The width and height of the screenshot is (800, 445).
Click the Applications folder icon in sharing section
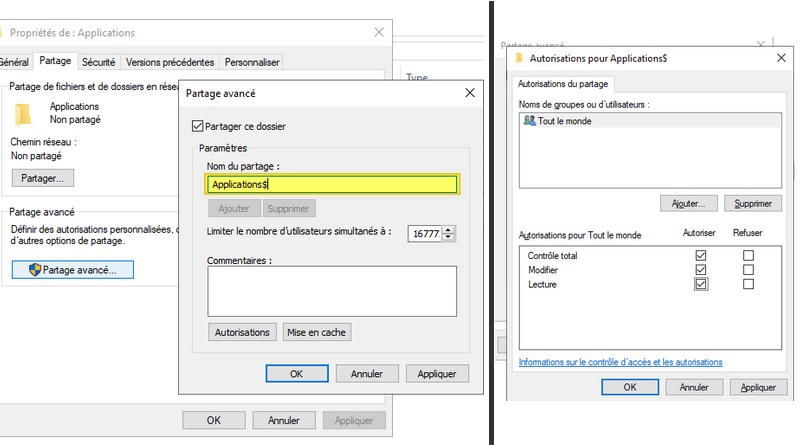[x=29, y=111]
